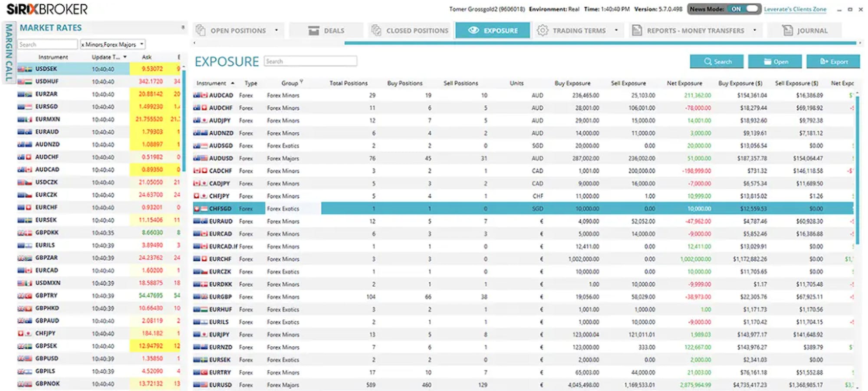Click the pin icon on Market Rates panel
The width and height of the screenshot is (868, 391).
(x=183, y=27)
